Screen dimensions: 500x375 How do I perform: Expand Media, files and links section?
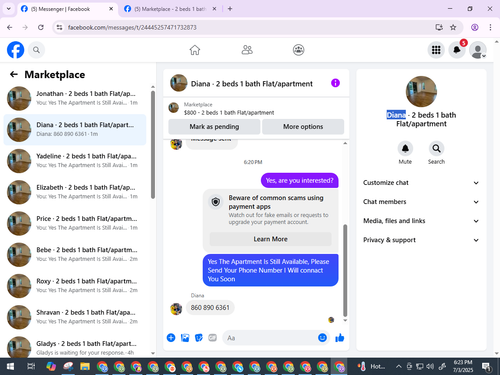421,221
